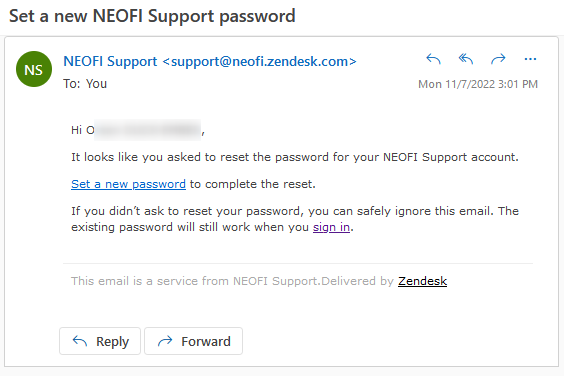Image resolution: width=564 pixels, height=376 pixels.
Task: Click the Set a new NEOFI Support password subject
Action: tap(152, 16)
